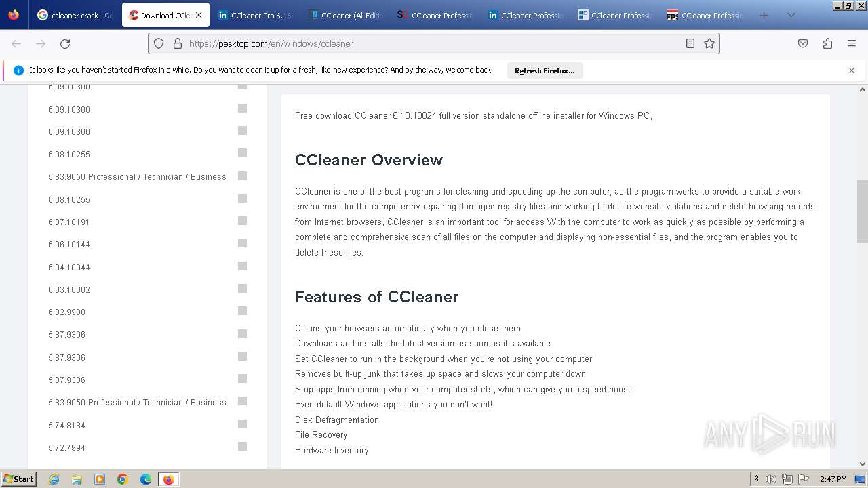This screenshot has width=868, height=488.
Task: Click the 'Hardware Inventory' feature line
Action: coord(332,451)
